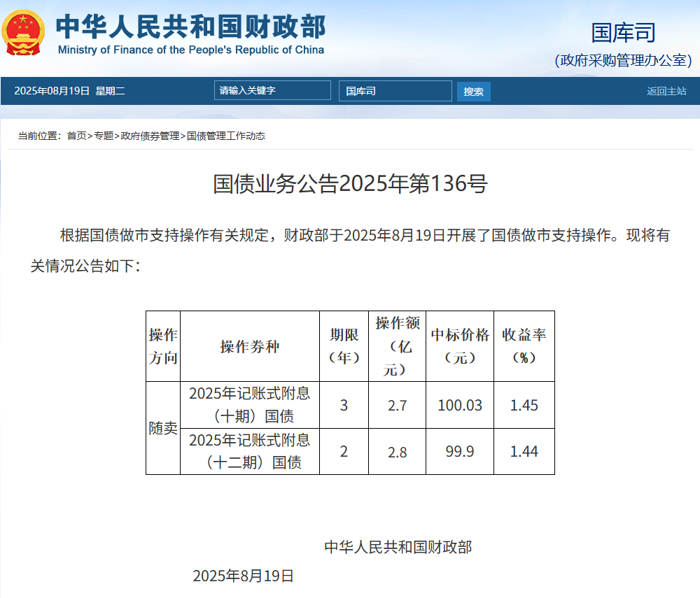This screenshot has width=700, height=598.
Task: Select the announcement title 国债业务公告2025年第136号
Action: [x=350, y=184]
